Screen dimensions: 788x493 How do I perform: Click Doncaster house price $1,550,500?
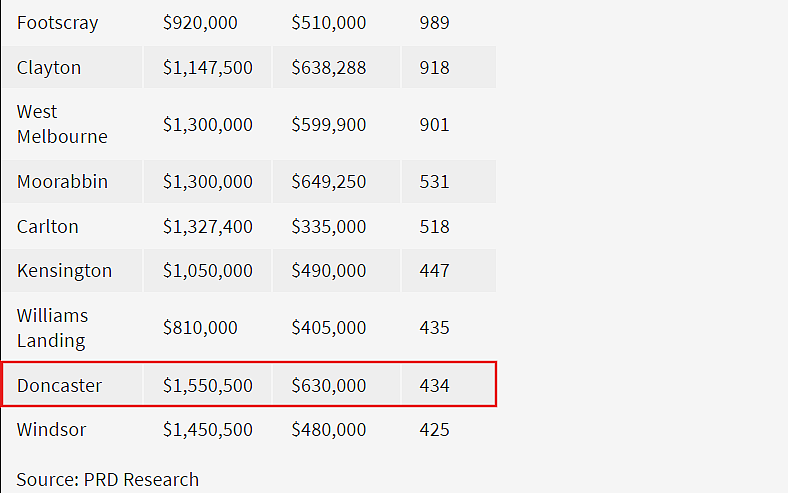coord(208,385)
